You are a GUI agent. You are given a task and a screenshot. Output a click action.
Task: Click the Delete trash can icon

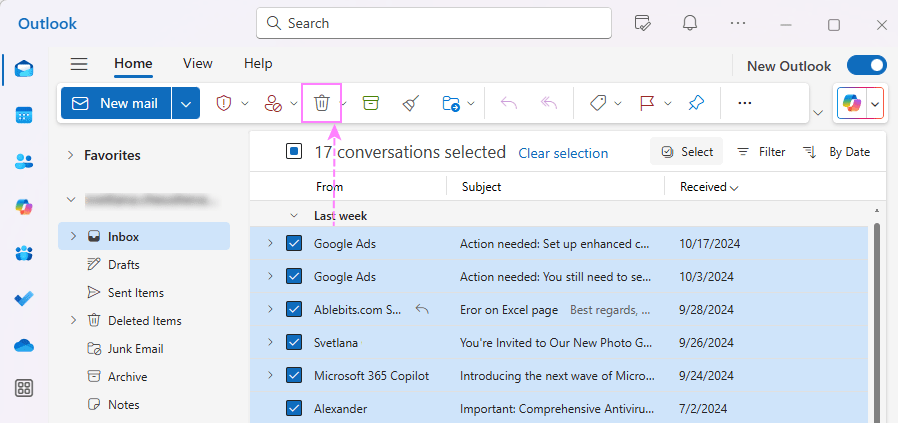point(321,103)
